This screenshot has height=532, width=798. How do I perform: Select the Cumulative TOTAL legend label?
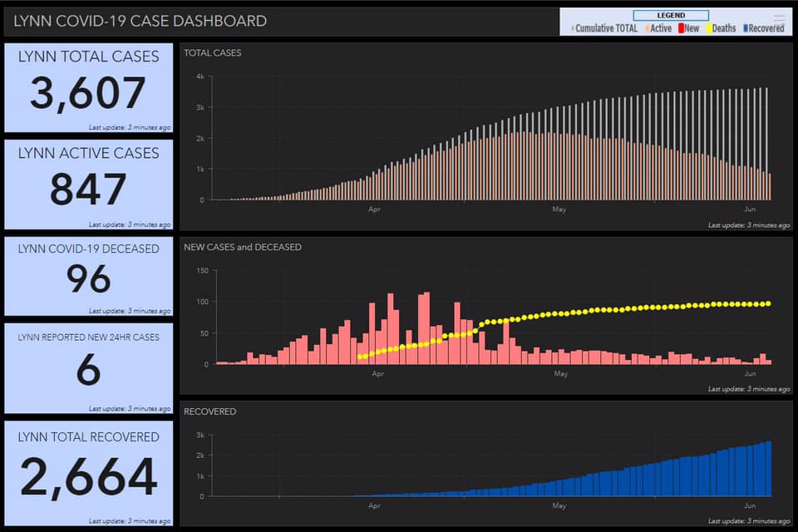click(607, 28)
